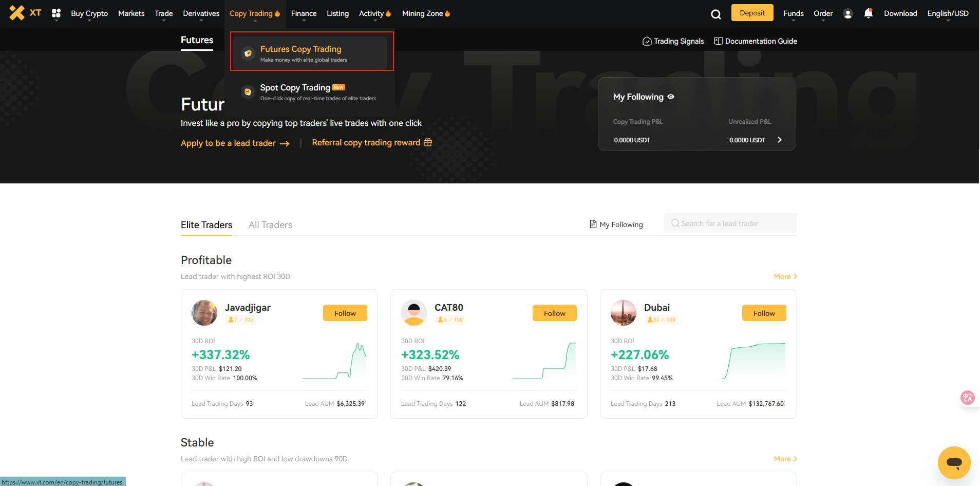
Task: Open the user profile icon
Action: point(847,14)
